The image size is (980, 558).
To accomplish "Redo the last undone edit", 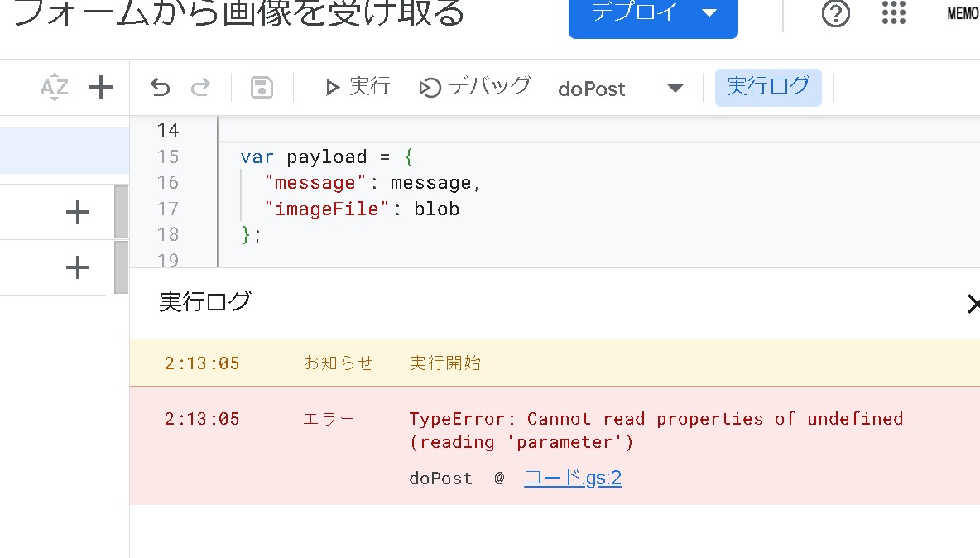I will 199,86.
